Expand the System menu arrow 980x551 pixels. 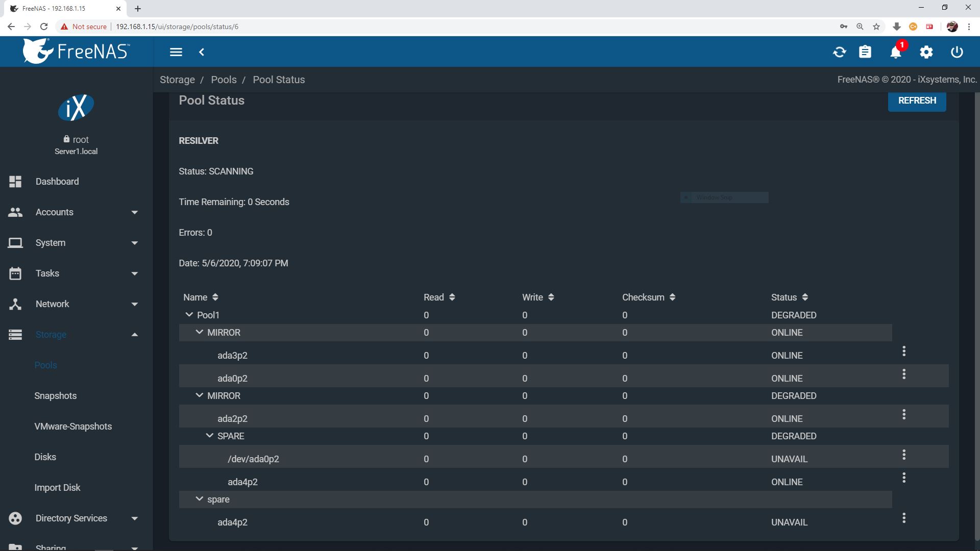[x=135, y=243]
